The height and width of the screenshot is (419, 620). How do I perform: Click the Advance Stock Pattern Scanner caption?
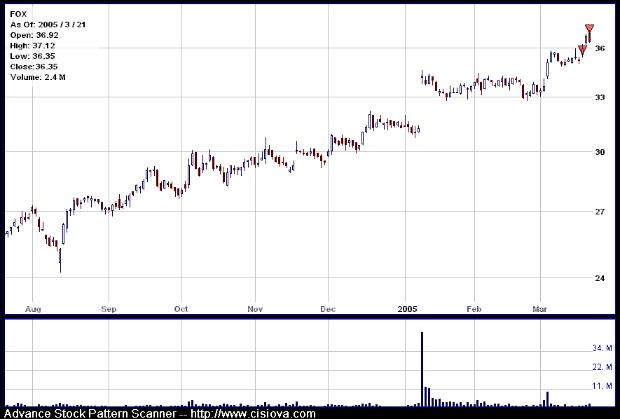pos(90,414)
